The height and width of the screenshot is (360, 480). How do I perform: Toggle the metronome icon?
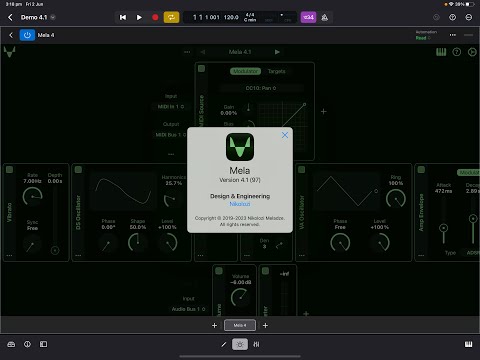[x=325, y=17]
